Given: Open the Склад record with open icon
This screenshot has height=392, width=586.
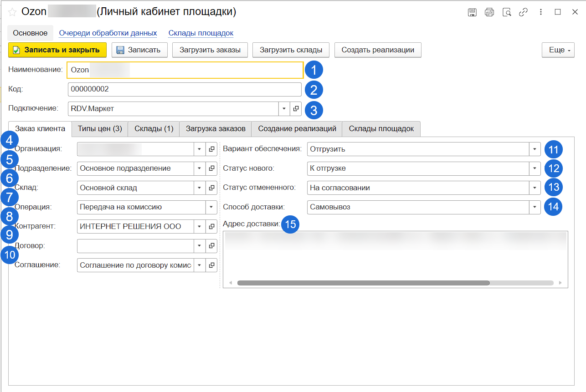Looking at the screenshot, I should 211,188.
